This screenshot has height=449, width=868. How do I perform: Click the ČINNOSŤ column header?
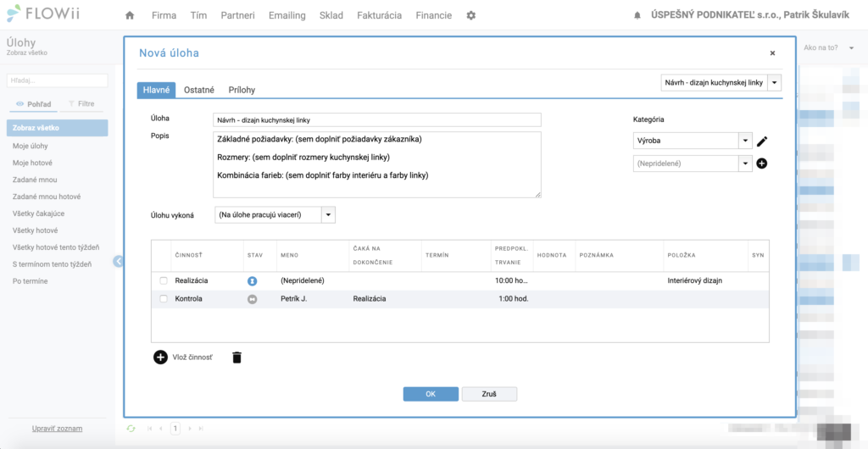207,256
